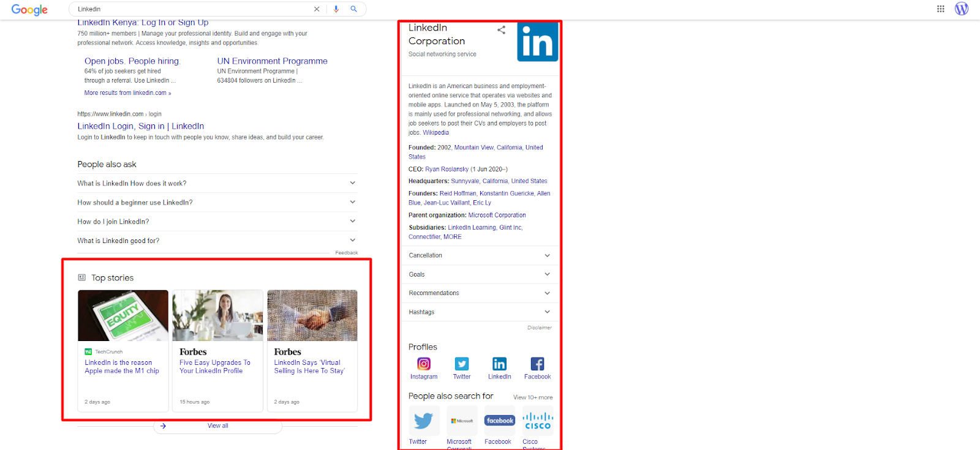The image size is (980, 450).
Task: Open founder Konstantin Guericke link
Action: [x=507, y=193]
